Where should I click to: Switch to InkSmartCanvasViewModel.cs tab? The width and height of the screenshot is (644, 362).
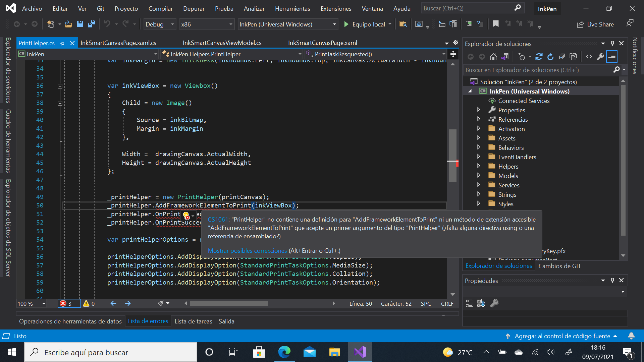click(222, 43)
